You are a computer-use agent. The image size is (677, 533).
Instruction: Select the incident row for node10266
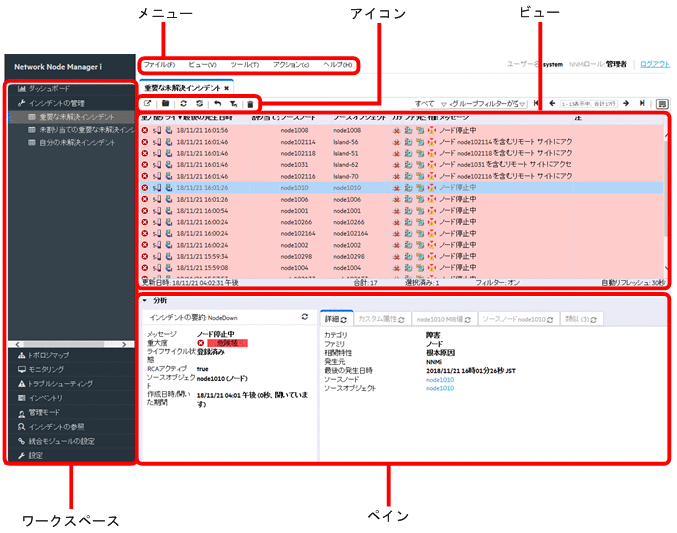(x=402, y=222)
